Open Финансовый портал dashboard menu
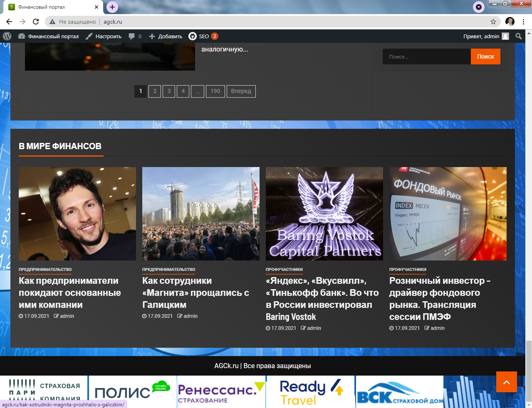Viewport: 532px width, 408px height. coord(48,36)
